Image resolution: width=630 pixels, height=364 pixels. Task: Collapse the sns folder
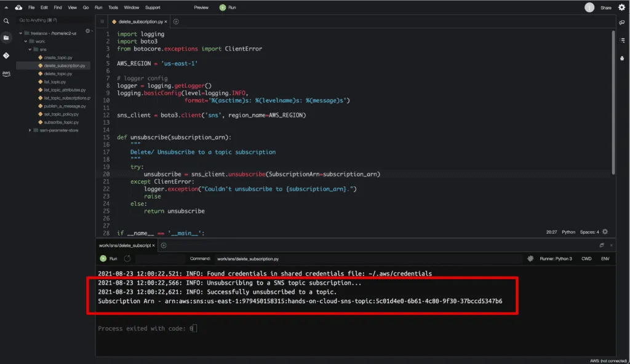click(30, 49)
